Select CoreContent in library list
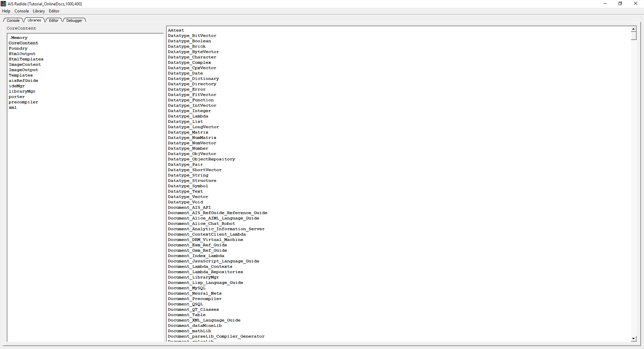 (x=23, y=43)
